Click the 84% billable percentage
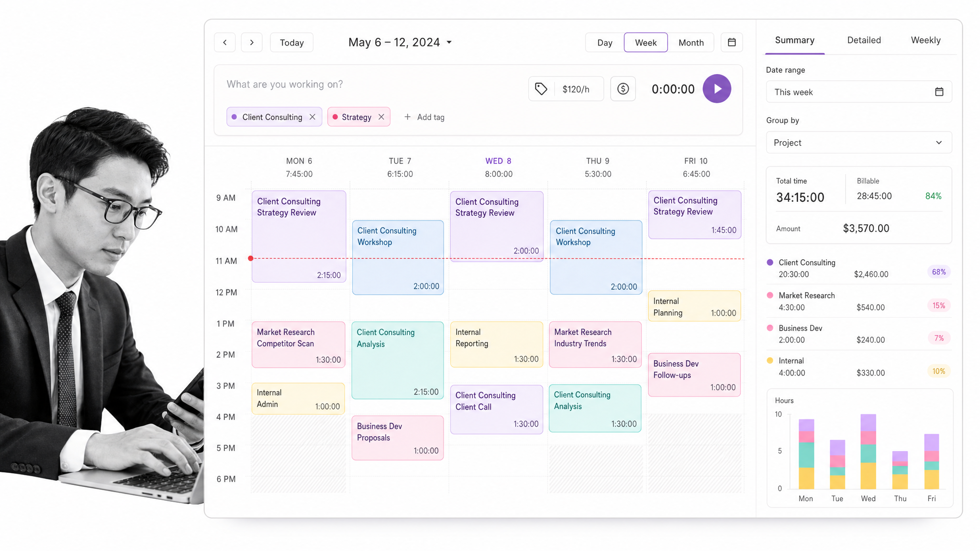Image resolution: width=980 pixels, height=551 pixels. [933, 196]
